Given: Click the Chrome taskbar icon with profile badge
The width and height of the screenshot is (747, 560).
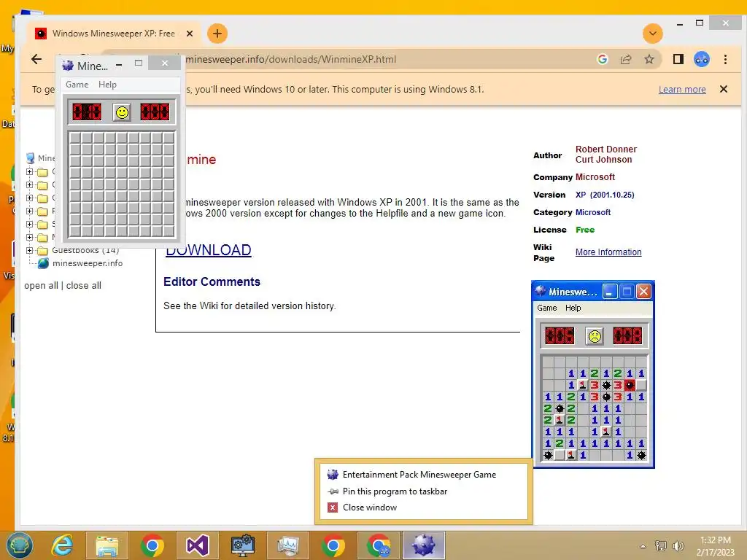Looking at the screenshot, I should pyautogui.click(x=379, y=545).
